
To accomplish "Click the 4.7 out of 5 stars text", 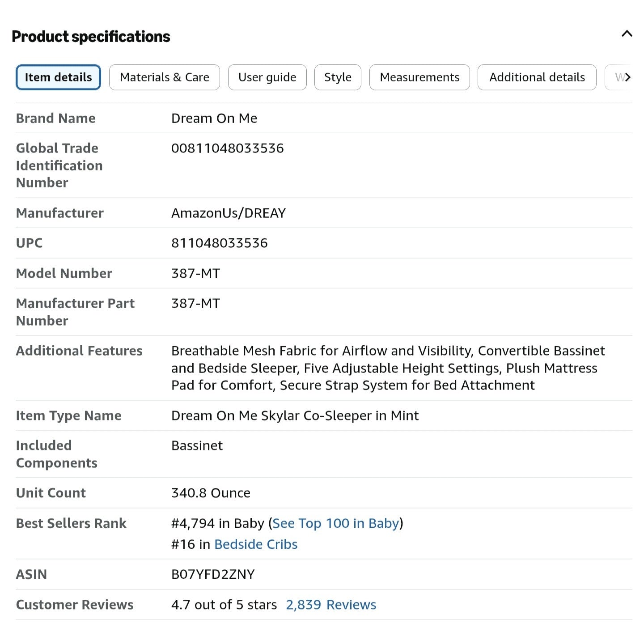I will [x=224, y=605].
